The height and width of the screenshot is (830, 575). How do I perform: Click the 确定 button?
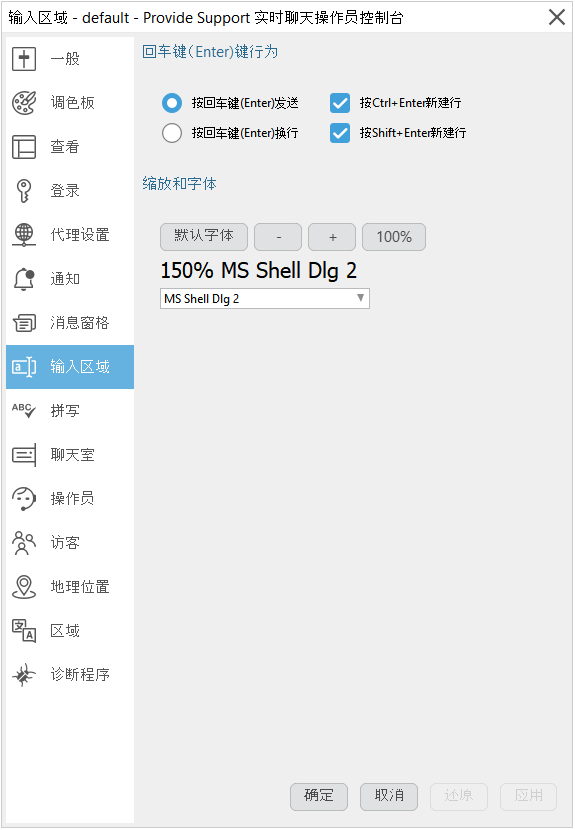[x=319, y=797]
